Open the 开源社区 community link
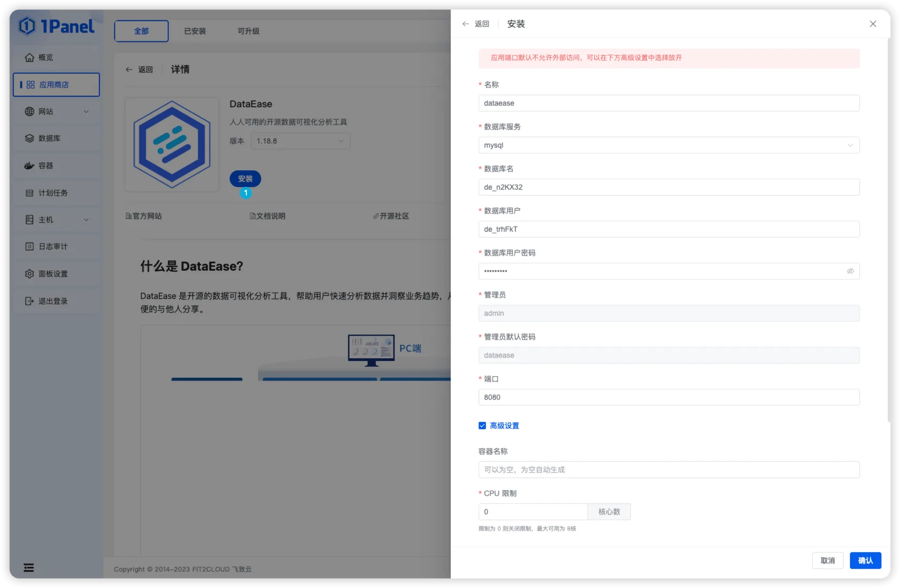This screenshot has height=588, width=900. coord(391,216)
